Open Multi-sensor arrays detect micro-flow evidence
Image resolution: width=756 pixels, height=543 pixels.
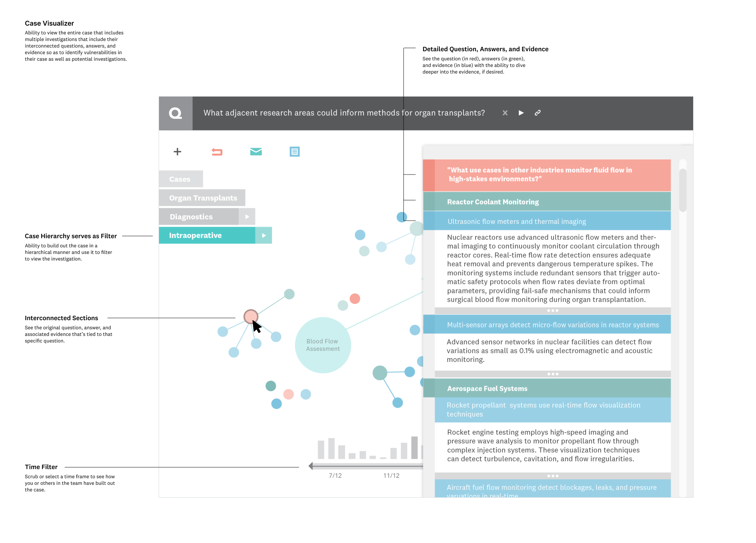pos(547,325)
